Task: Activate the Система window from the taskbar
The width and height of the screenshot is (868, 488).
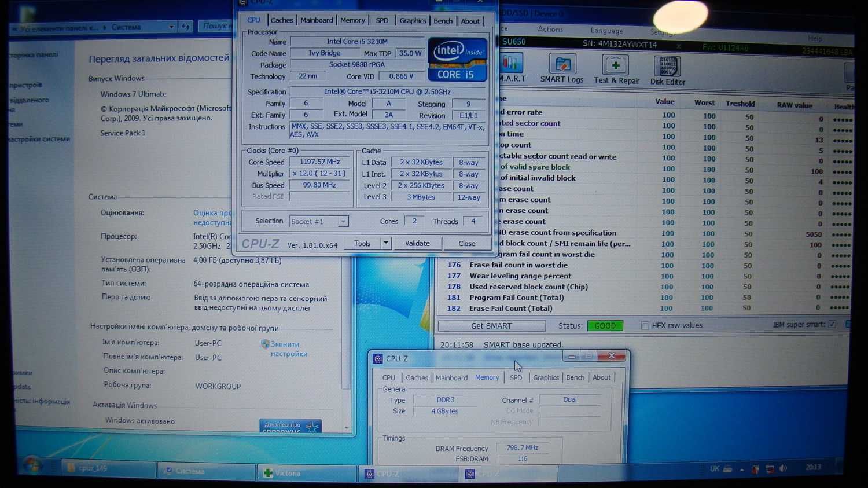Action: pyautogui.click(x=206, y=471)
